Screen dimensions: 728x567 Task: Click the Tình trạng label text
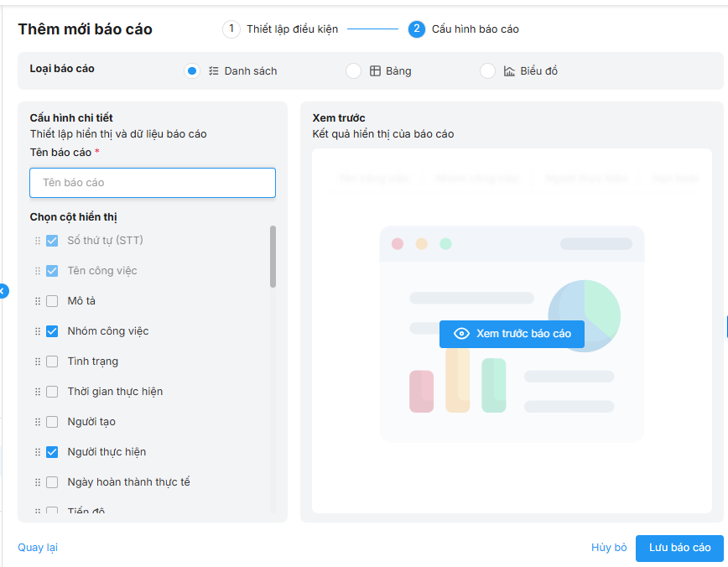[93, 362]
